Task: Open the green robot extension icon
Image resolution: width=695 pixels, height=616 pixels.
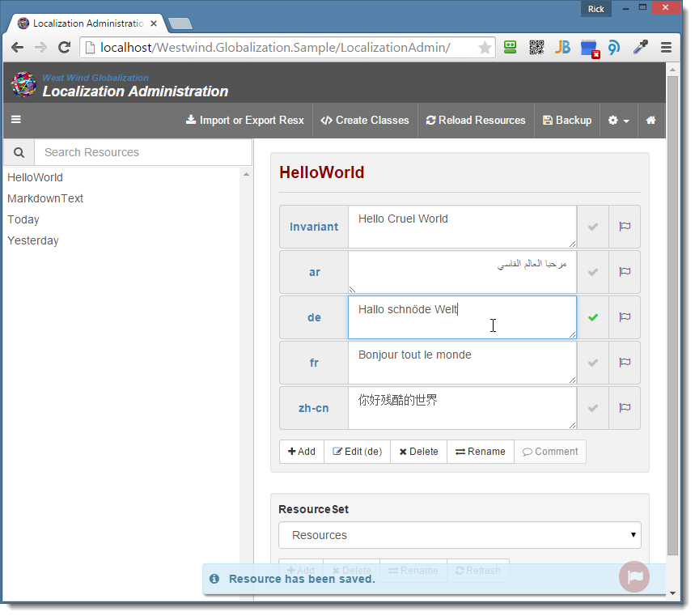Action: pos(511,47)
